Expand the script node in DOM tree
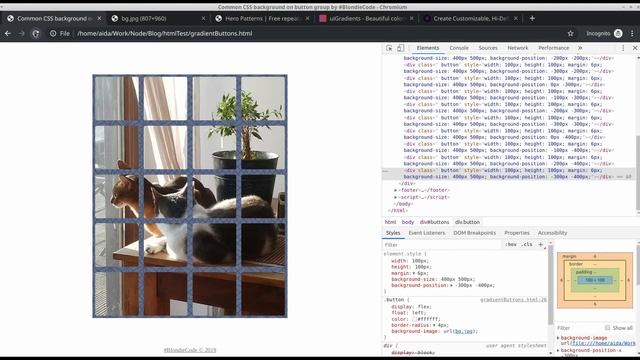Image resolution: width=640 pixels, height=360 pixels. (395, 197)
